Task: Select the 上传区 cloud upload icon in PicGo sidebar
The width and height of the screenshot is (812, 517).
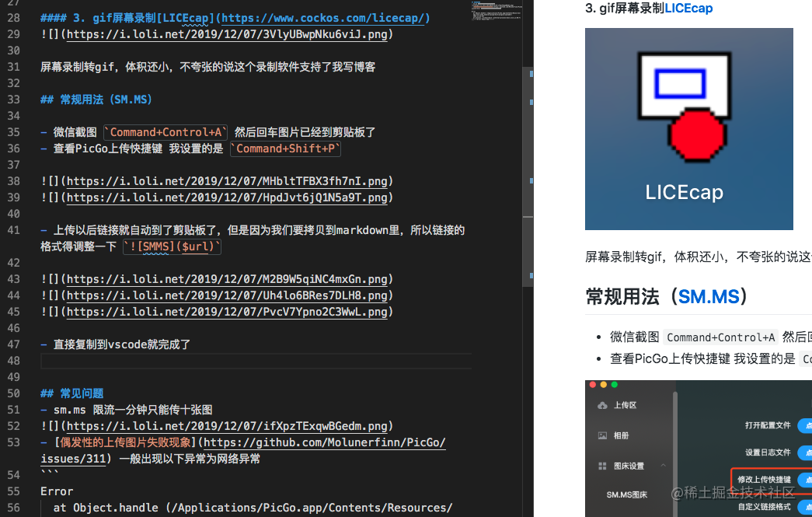Action: 602,406
